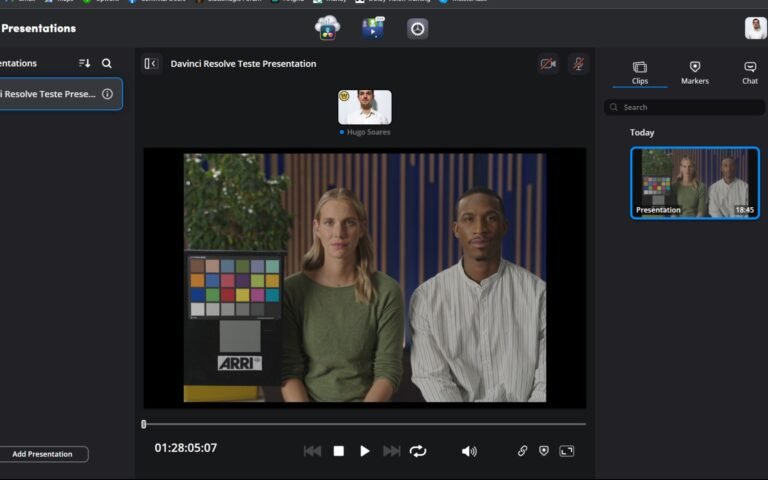The image size is (768, 480).
Task: Search the presentations list
Action: [x=106, y=63]
